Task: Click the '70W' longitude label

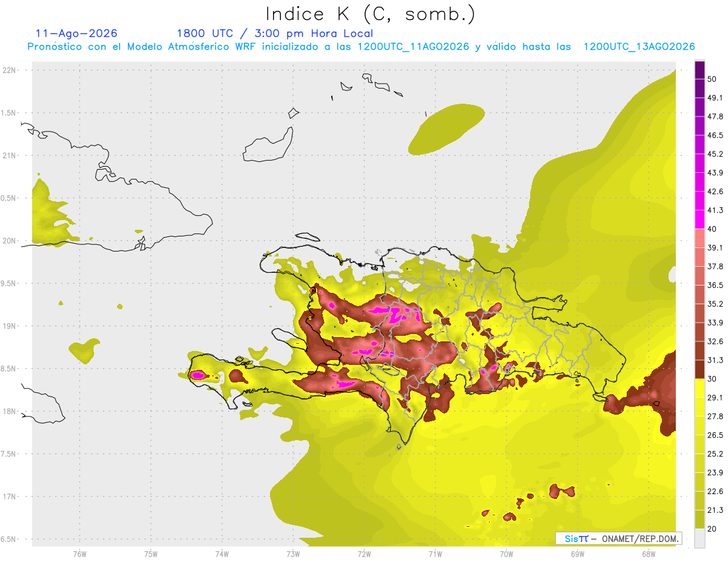Action: (x=507, y=554)
